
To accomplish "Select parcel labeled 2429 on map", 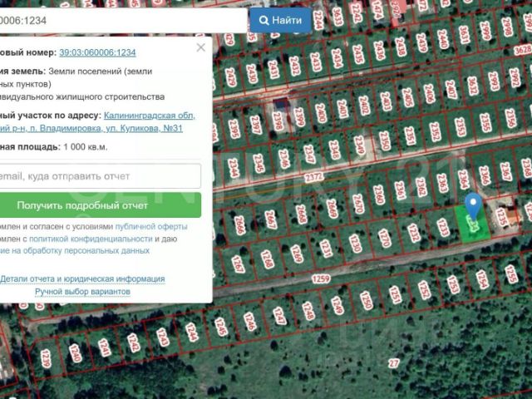I will pos(230,77).
